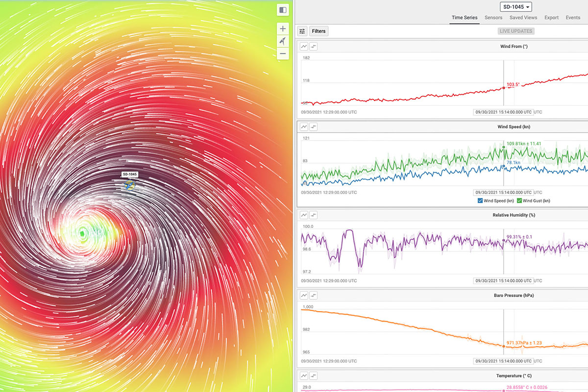This screenshot has width=588, height=392.
Task: Switch to the Sensors tab
Action: pos(493,18)
